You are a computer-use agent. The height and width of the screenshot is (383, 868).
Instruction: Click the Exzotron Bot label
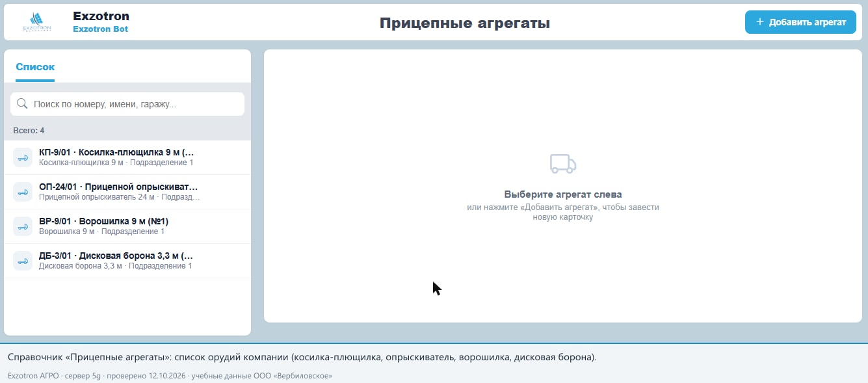[x=100, y=29]
